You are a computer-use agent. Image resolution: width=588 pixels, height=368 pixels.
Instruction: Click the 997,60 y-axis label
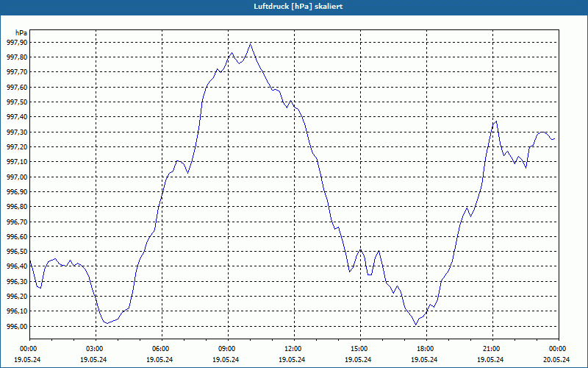coord(17,87)
